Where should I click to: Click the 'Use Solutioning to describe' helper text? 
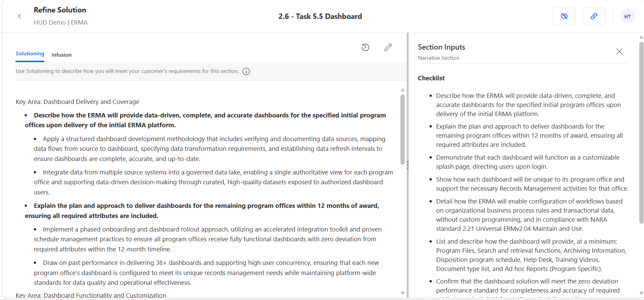(127, 71)
